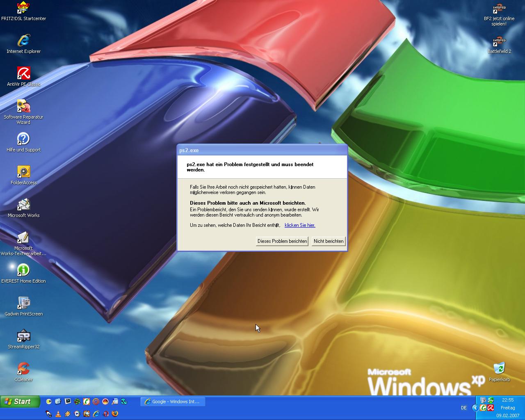525x420 pixels.
Task: Click the green phone icon in quick launch
Action: (87, 402)
